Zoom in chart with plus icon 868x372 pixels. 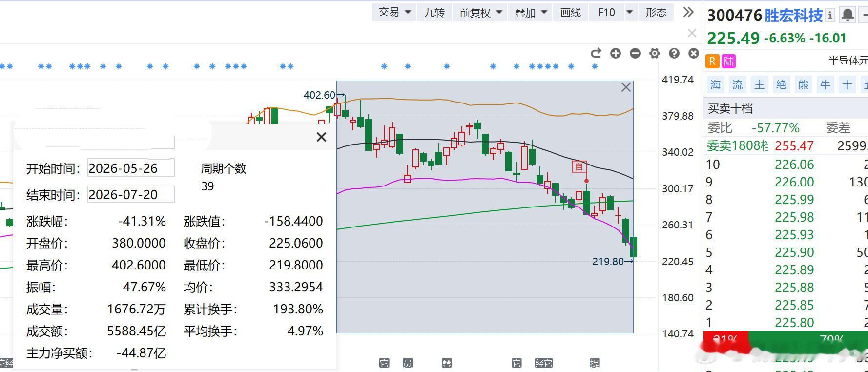[616, 53]
